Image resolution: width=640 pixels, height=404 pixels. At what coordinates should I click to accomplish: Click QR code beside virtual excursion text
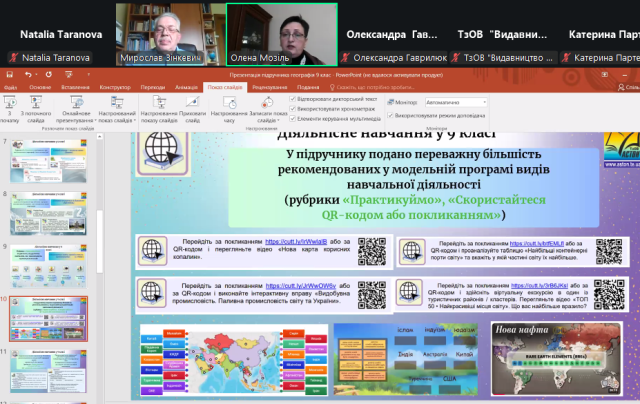click(609, 295)
